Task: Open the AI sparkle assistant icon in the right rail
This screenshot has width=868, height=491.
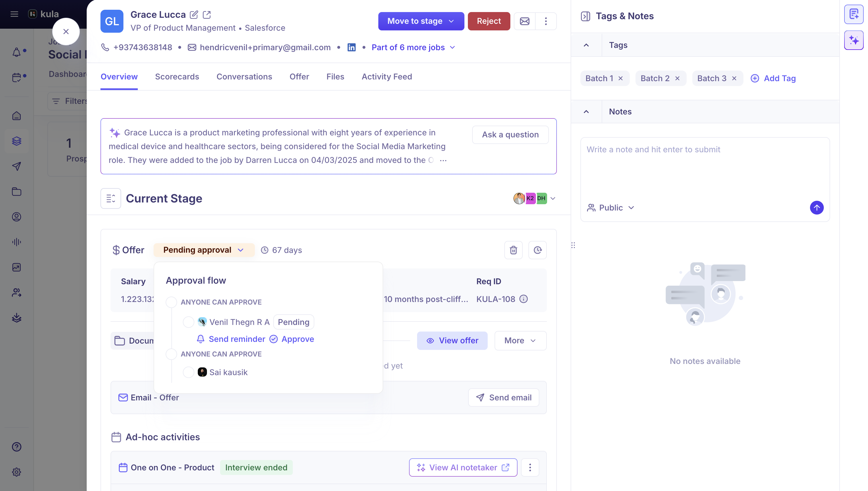Action: tap(854, 40)
